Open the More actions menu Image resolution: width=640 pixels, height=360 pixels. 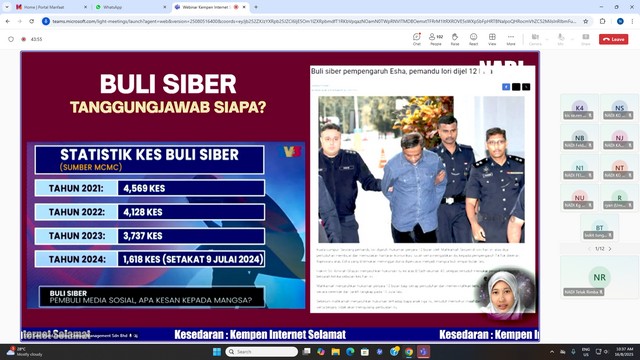point(511,39)
